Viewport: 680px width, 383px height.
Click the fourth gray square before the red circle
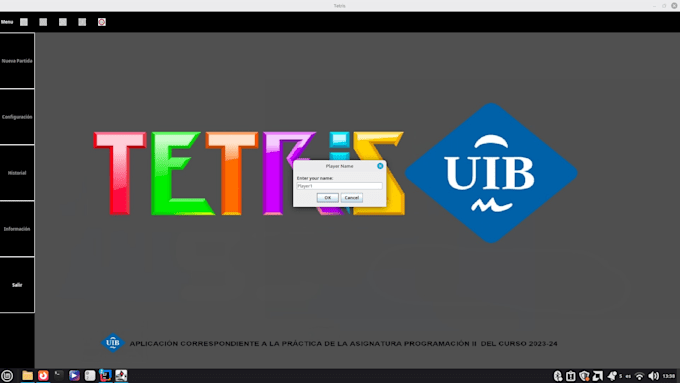pos(82,22)
